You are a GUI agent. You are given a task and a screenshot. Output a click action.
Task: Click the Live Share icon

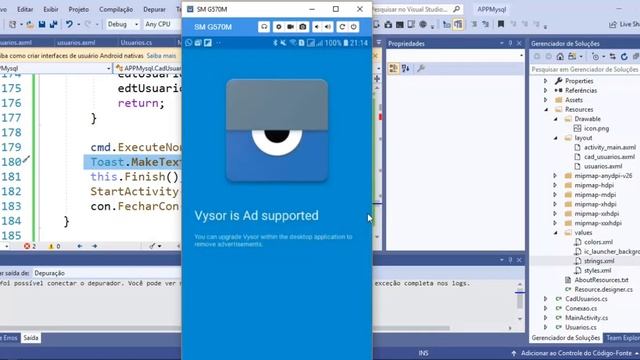[613, 24]
